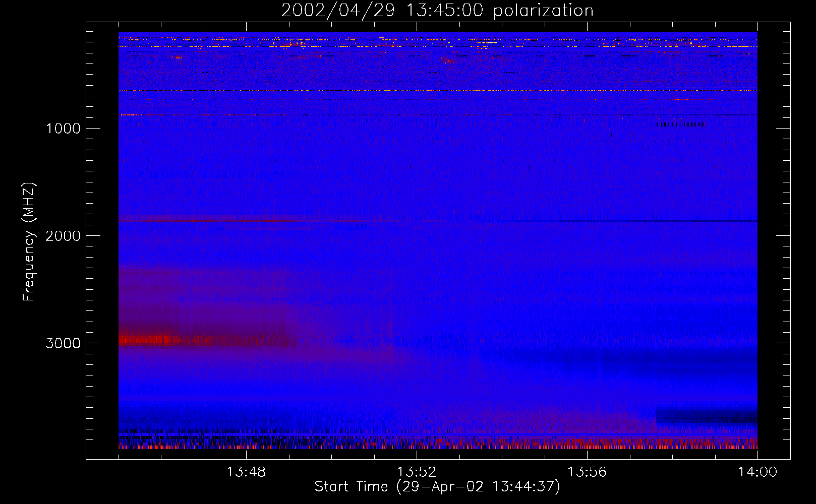The image size is (816, 504).
Task: Click the 3000 frequency tick label
Action: coord(63,343)
